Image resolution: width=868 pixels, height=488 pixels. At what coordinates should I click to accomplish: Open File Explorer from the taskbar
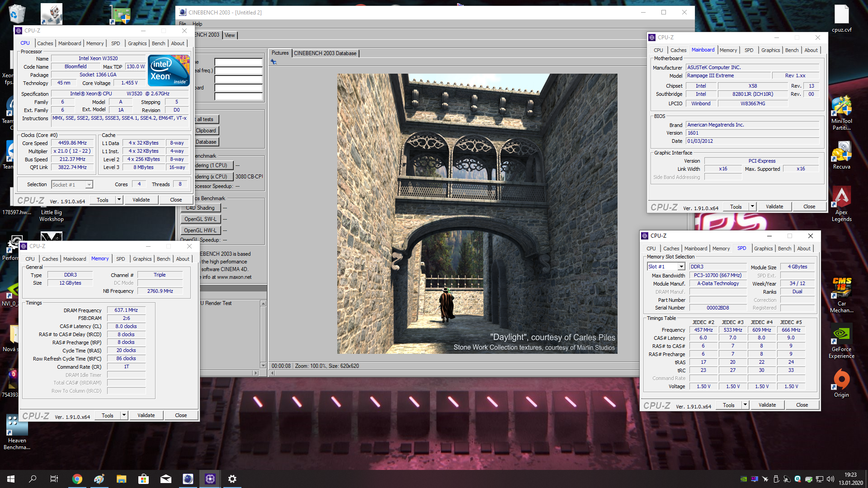(x=121, y=479)
